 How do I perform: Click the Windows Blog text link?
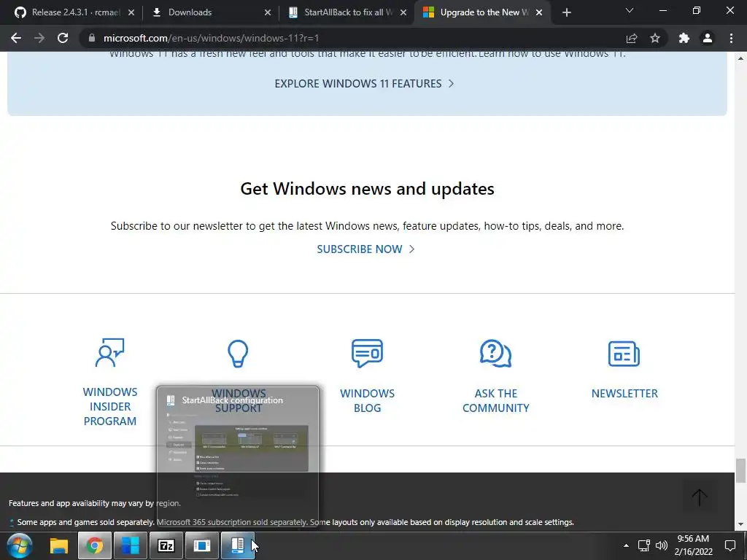368,401
